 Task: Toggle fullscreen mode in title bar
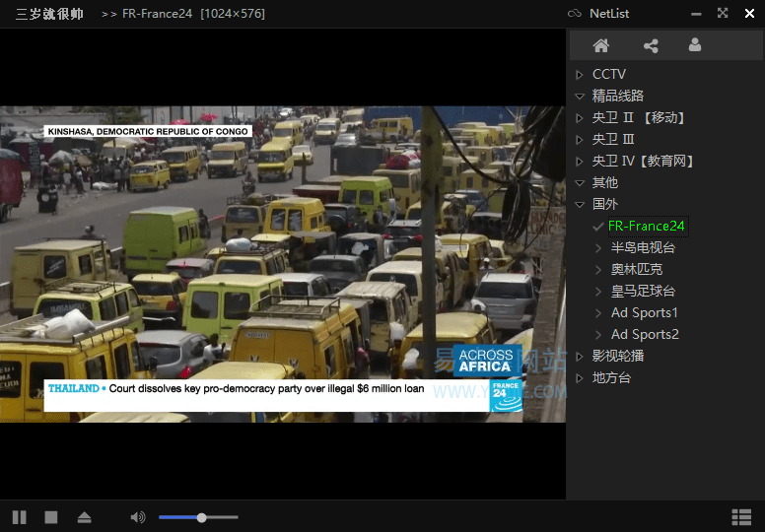[723, 13]
